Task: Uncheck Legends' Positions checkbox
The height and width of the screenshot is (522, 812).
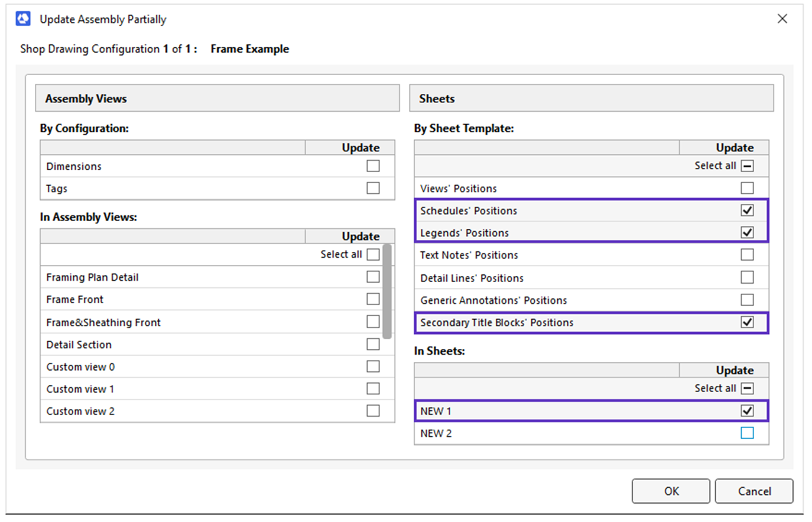Action: click(747, 232)
